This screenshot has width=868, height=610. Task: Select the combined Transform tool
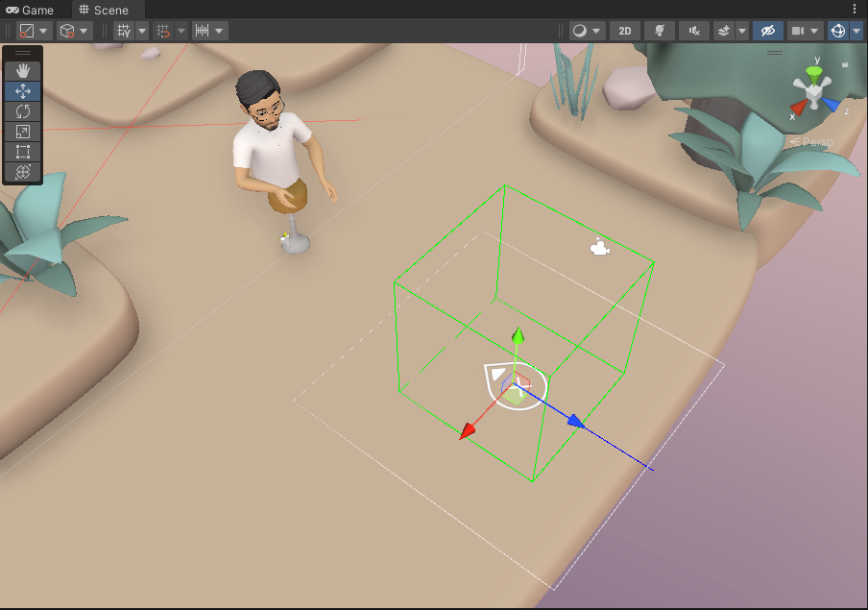22,173
